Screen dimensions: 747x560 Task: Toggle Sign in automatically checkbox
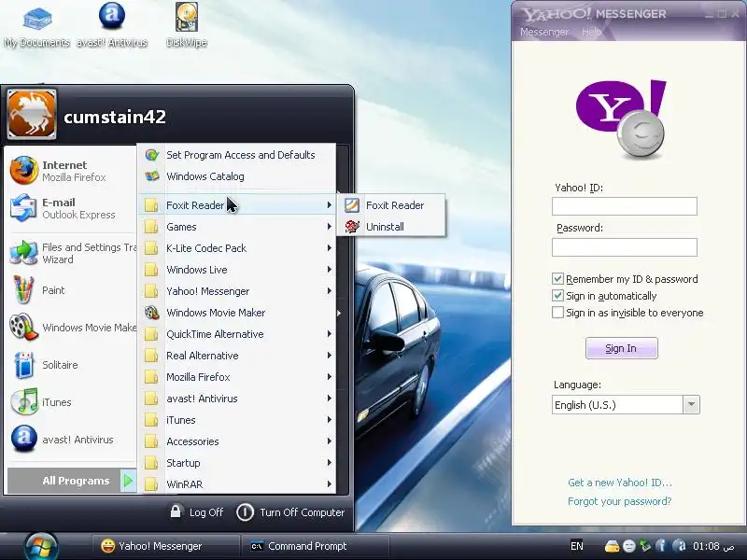pos(557,296)
